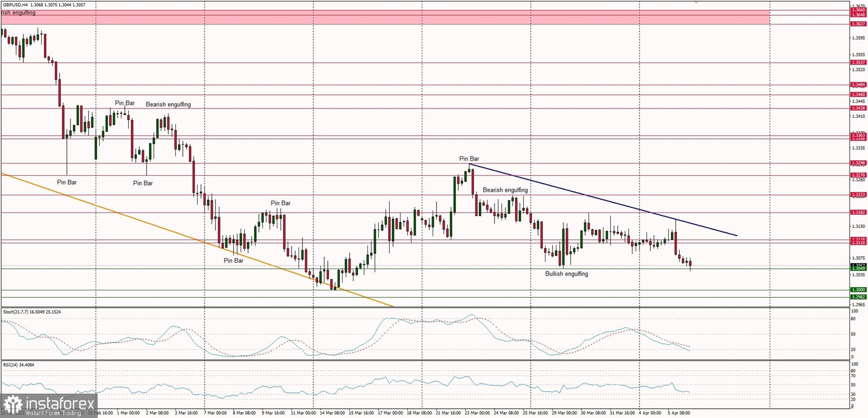Viewport: 868px width, 418px height.
Task: Click the RSI(14) indicator label
Action: click(x=11, y=365)
